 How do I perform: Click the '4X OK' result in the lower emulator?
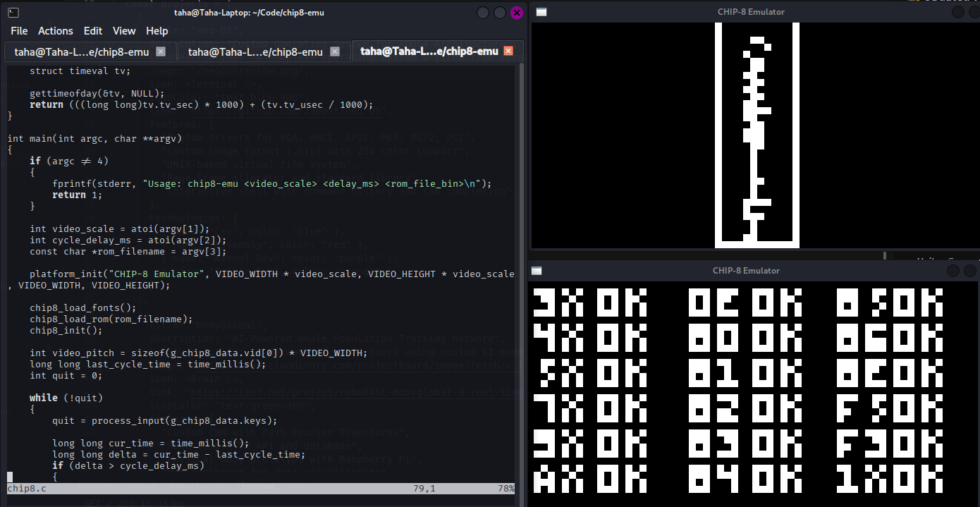tap(590, 337)
